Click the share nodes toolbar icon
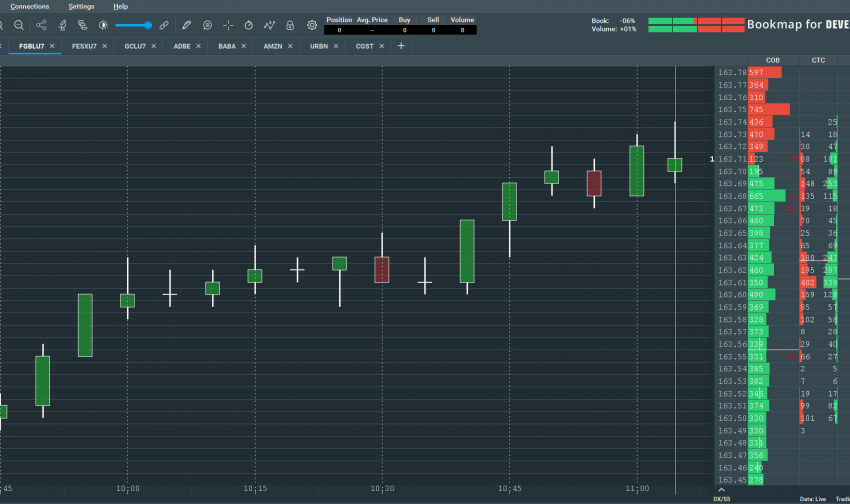Screen dimensions: 850x504 point(41,25)
